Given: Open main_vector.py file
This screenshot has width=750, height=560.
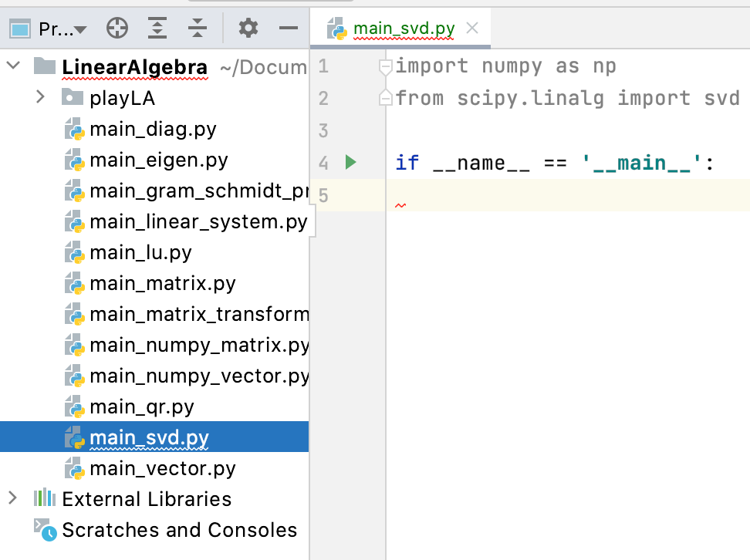Looking at the screenshot, I should point(163,468).
